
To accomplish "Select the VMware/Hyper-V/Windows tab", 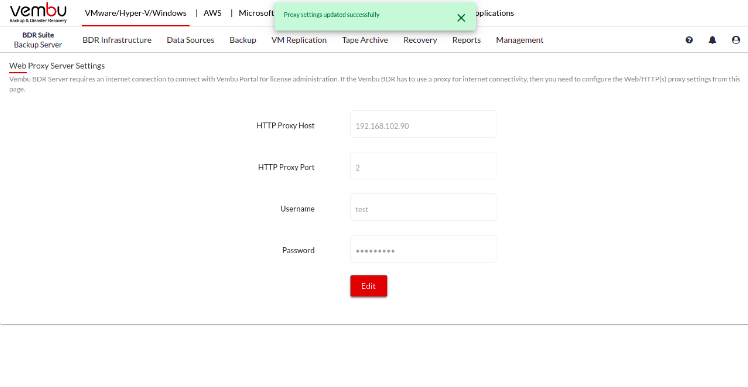I will [x=135, y=13].
